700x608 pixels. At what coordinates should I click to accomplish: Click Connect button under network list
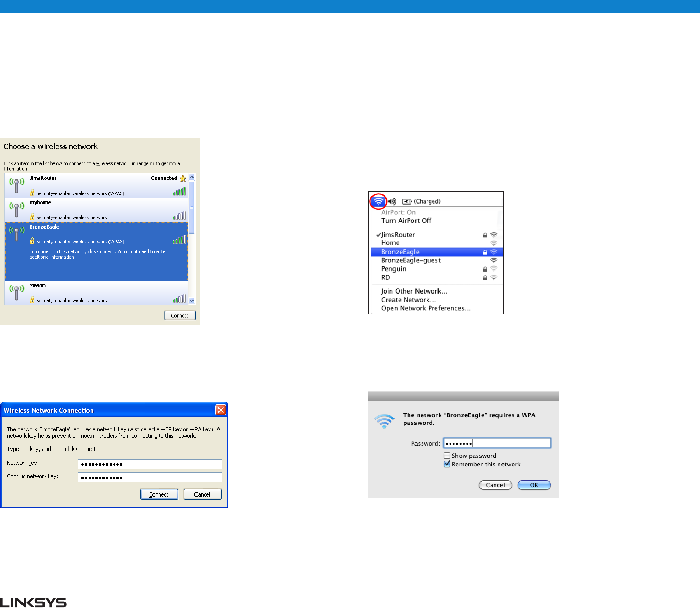[180, 316]
